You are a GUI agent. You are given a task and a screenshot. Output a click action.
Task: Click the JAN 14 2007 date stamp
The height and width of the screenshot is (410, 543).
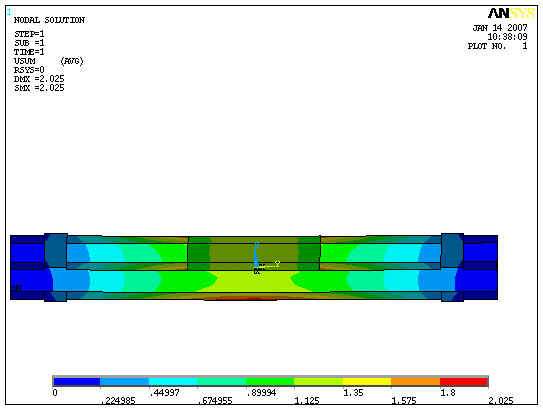[500, 28]
